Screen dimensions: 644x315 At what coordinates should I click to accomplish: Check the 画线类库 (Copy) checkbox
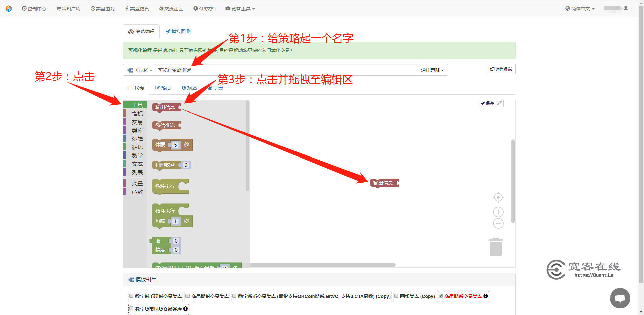point(396,296)
